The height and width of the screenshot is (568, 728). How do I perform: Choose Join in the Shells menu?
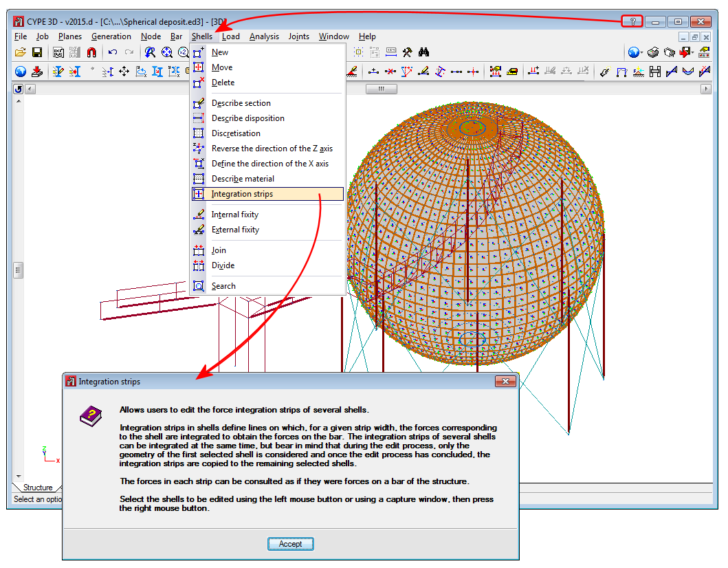268,250
